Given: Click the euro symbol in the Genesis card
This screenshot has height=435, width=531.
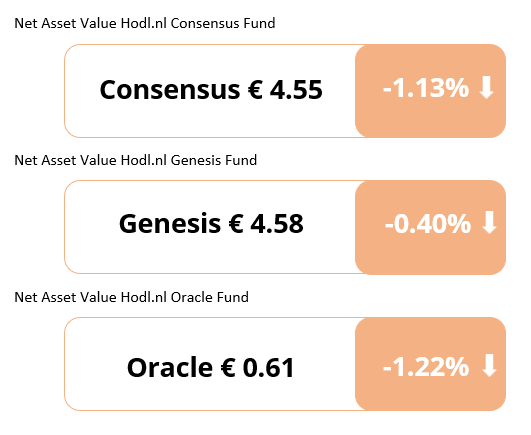Looking at the screenshot, I should pyautogui.click(x=236, y=223).
